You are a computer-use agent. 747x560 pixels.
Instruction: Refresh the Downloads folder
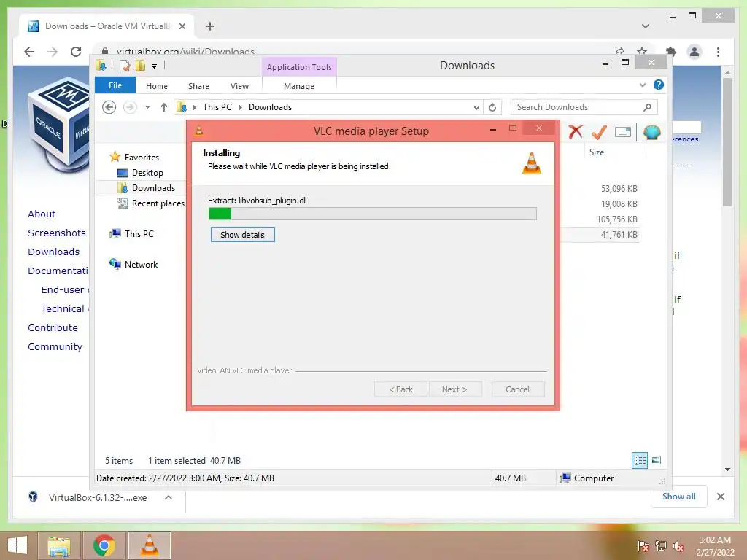pyautogui.click(x=492, y=108)
